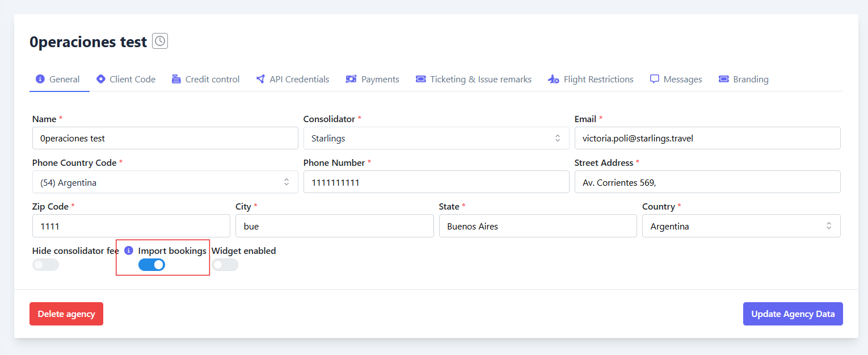Screen dimensions: 868x355
Task: Click the Client Code tab icon
Action: (x=101, y=79)
